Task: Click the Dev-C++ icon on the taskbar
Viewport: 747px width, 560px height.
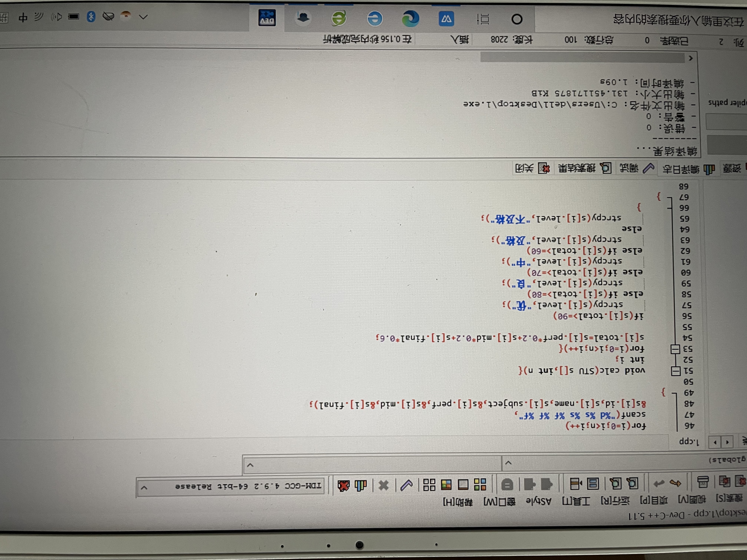Action: coord(267,18)
